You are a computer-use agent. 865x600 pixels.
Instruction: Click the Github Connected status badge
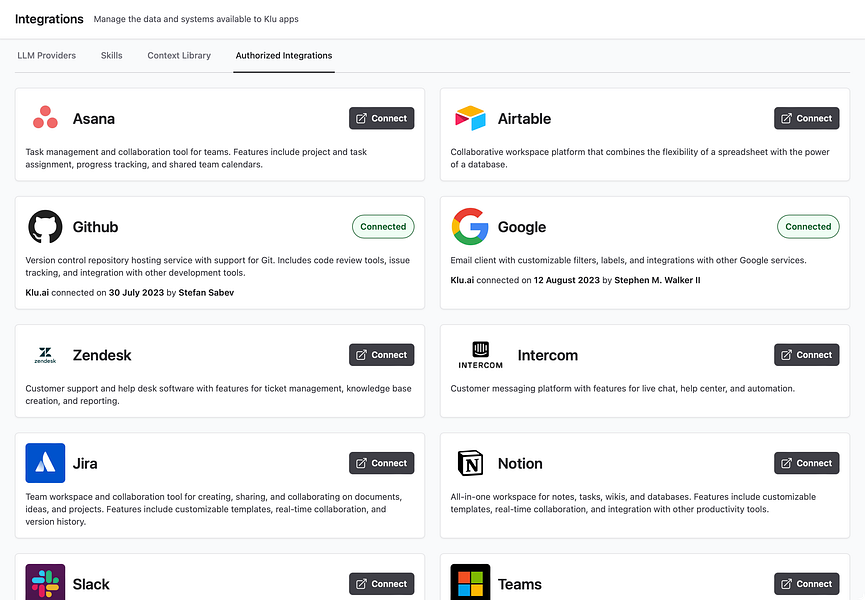[383, 227]
